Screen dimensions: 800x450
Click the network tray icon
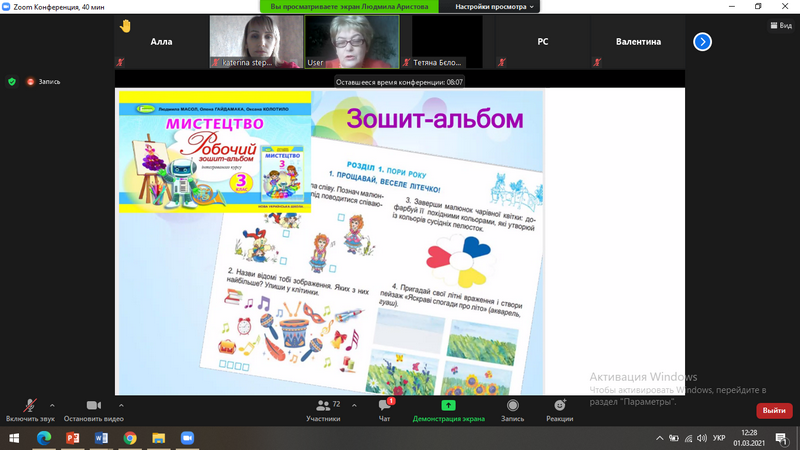688,438
